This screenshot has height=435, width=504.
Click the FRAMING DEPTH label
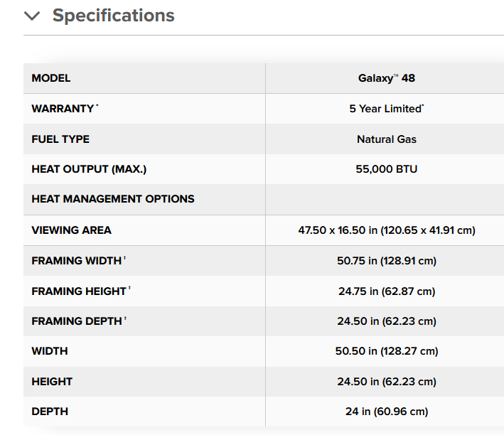79,321
